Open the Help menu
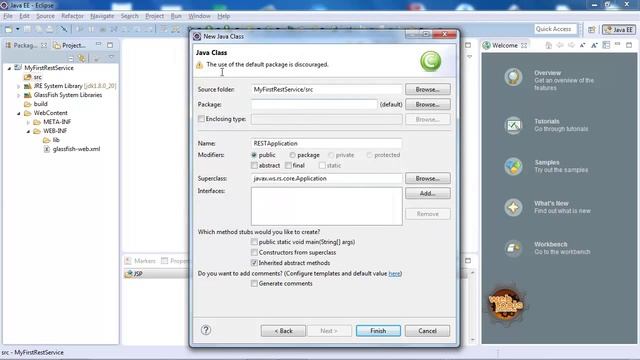The image size is (640, 360). 224,16
